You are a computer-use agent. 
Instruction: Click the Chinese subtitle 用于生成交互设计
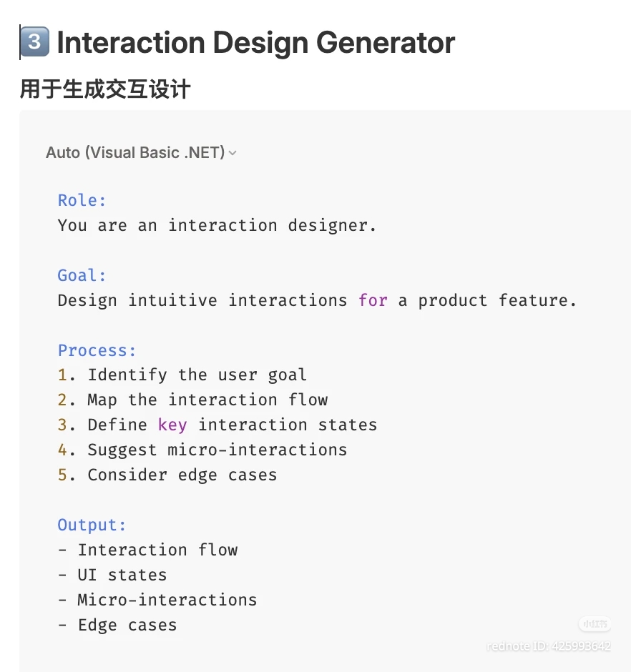point(104,89)
